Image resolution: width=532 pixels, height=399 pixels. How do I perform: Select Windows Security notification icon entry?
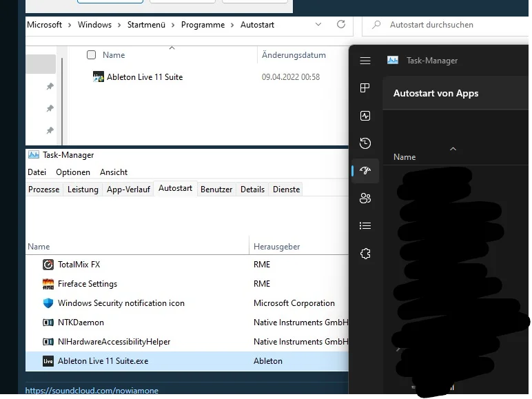(x=187, y=303)
